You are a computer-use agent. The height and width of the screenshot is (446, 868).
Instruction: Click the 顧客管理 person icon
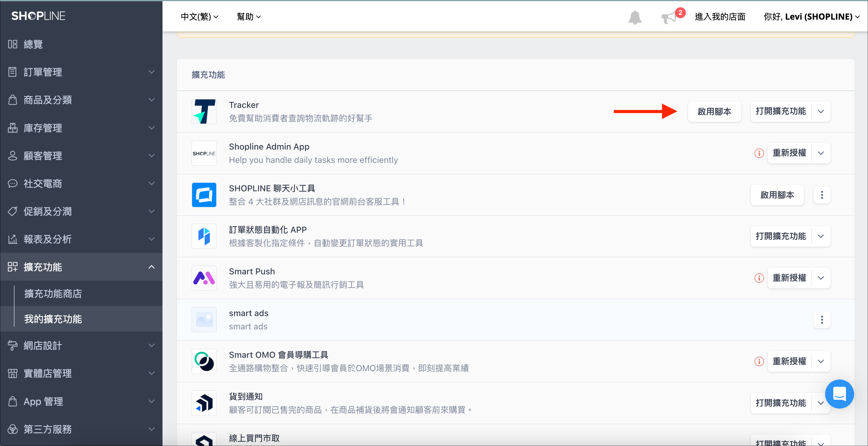click(x=12, y=156)
